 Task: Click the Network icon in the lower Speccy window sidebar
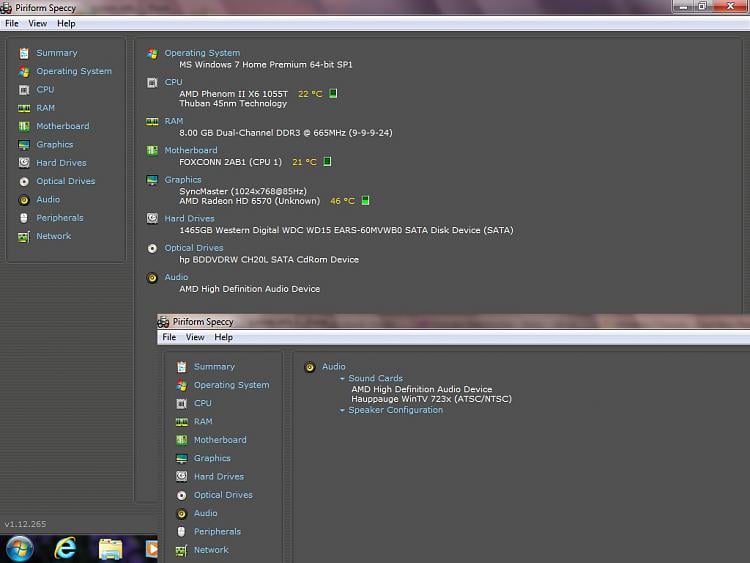click(x=181, y=551)
